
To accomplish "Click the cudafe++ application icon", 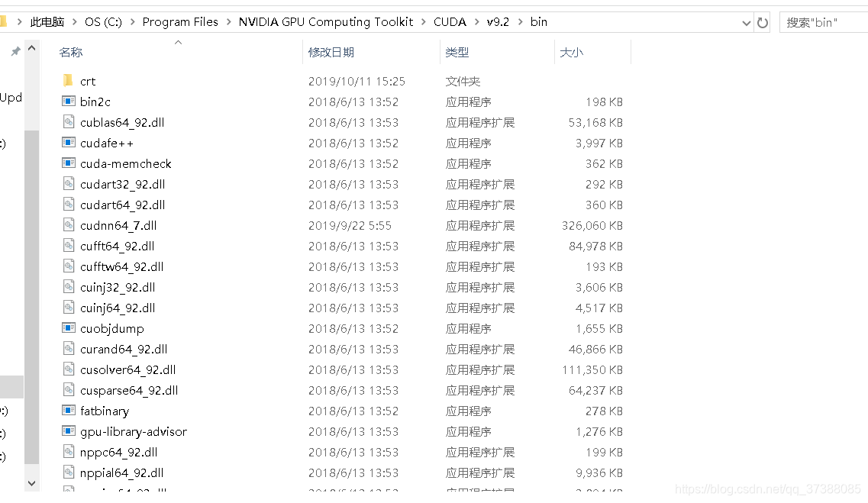I will tap(68, 143).
